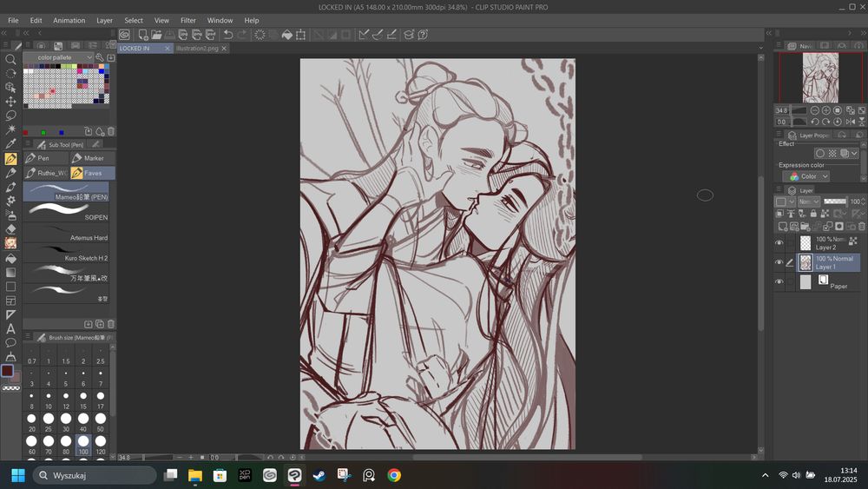Select the Zoom magnifier tool

pos(10,59)
